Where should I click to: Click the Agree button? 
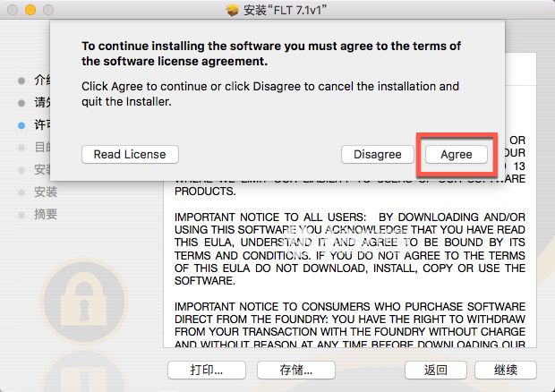pyautogui.click(x=457, y=155)
